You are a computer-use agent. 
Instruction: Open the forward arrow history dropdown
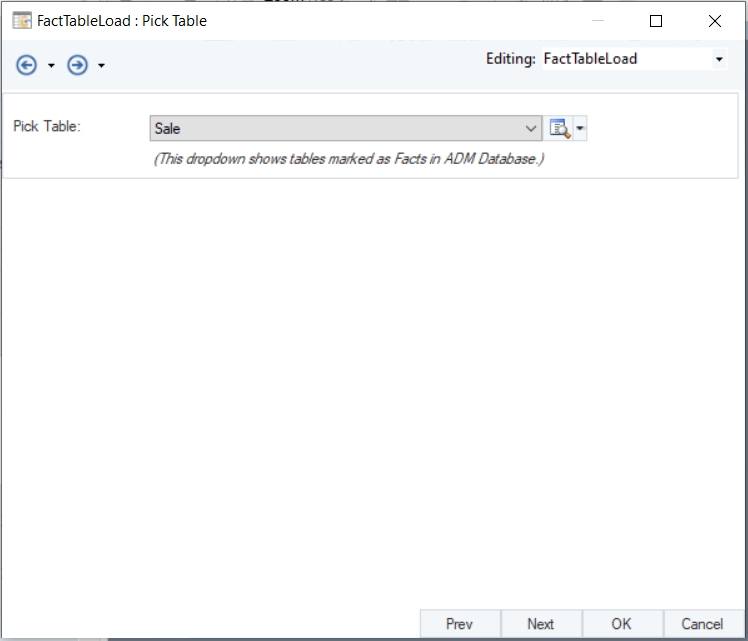pos(101,66)
